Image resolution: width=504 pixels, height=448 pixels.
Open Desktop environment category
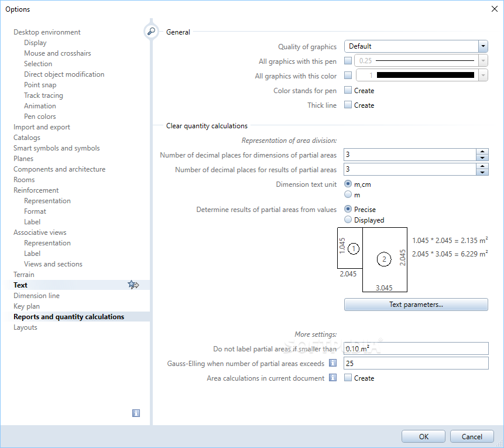47,32
